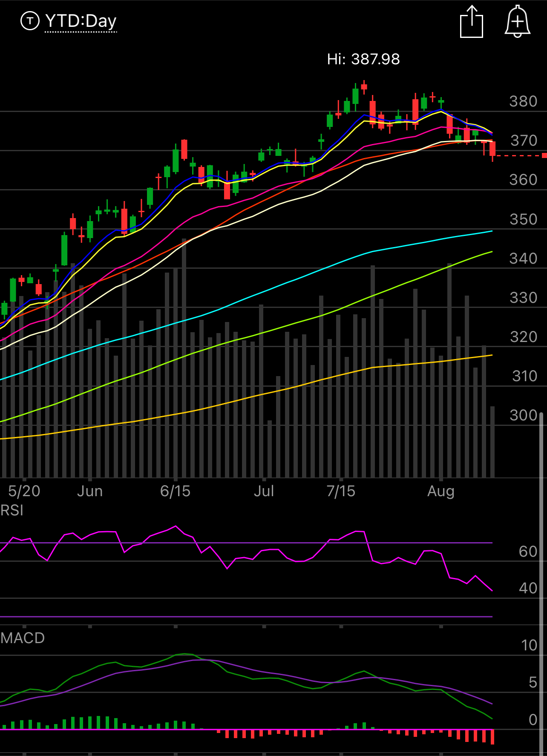Open the share/export icon

tap(472, 22)
